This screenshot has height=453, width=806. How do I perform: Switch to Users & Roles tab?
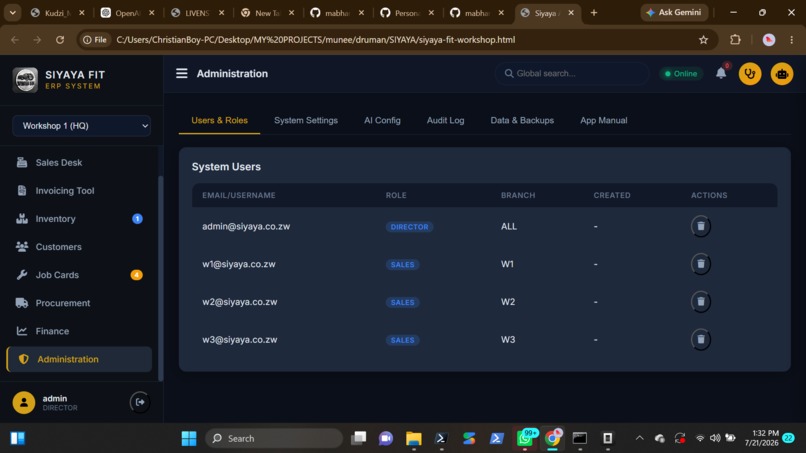219,120
